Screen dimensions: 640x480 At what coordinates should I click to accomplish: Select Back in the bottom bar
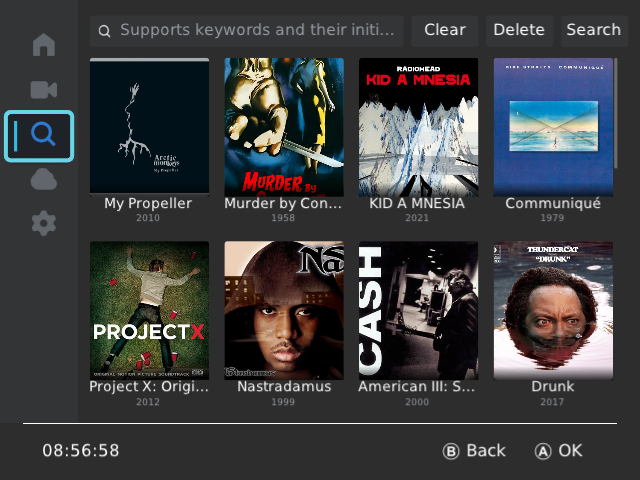[474, 451]
